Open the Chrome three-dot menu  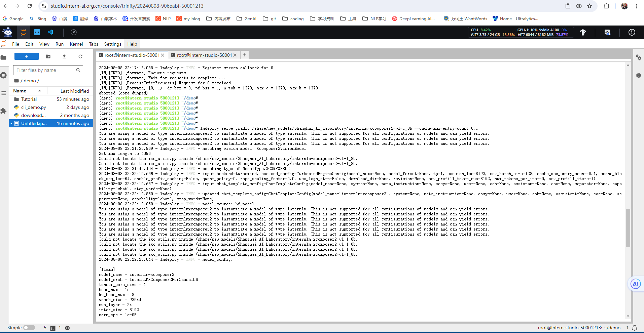637,6
